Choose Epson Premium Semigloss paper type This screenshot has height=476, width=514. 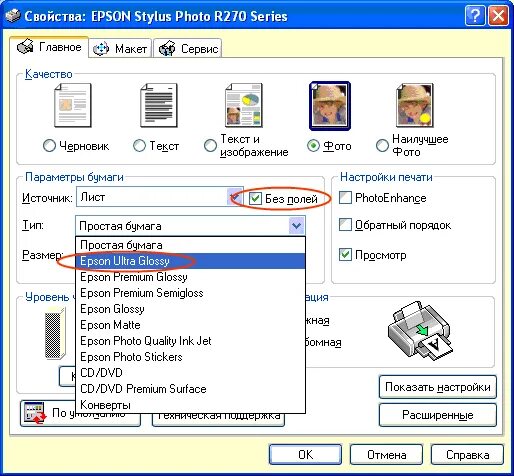[x=191, y=293]
